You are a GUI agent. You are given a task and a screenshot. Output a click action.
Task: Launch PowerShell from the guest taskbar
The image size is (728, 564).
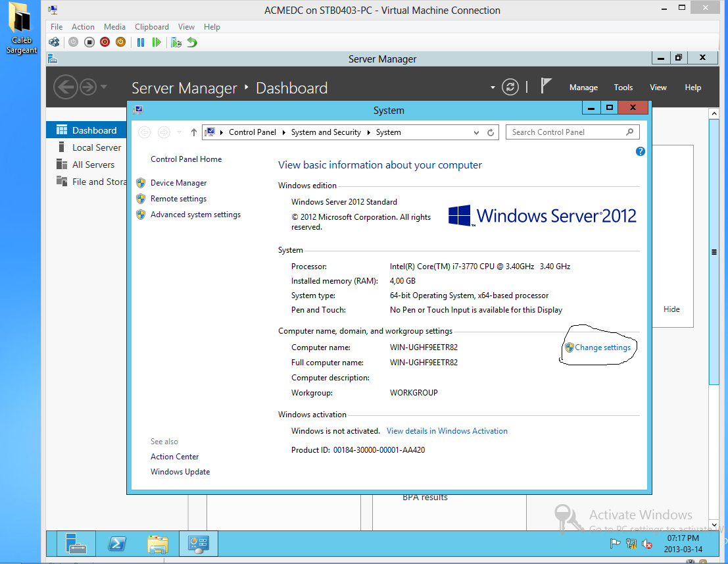pos(117,544)
